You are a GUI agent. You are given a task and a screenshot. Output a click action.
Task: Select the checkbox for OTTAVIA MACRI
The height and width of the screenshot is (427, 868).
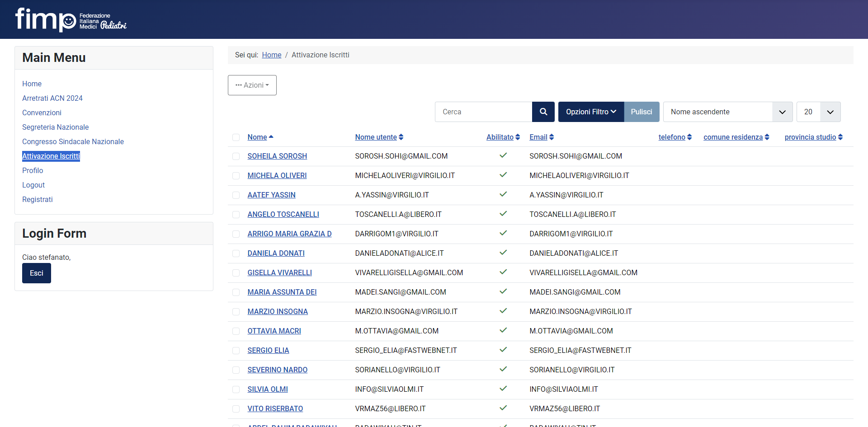tap(236, 331)
